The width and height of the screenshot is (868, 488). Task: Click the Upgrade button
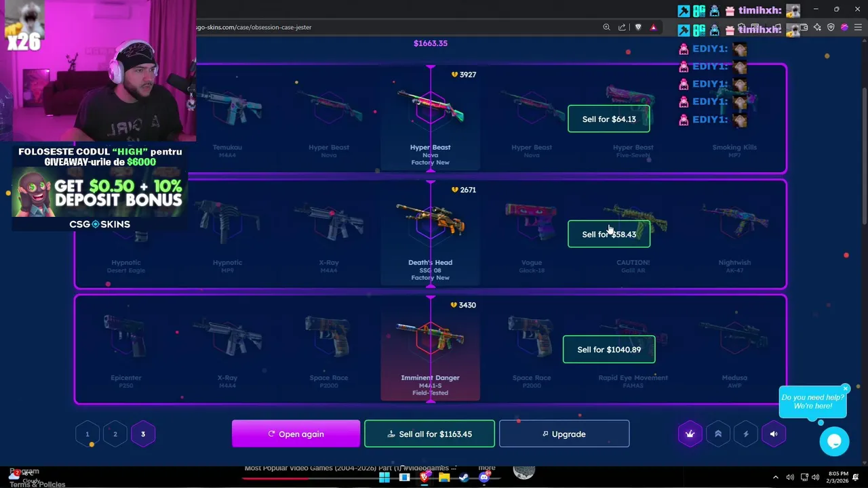point(564,434)
